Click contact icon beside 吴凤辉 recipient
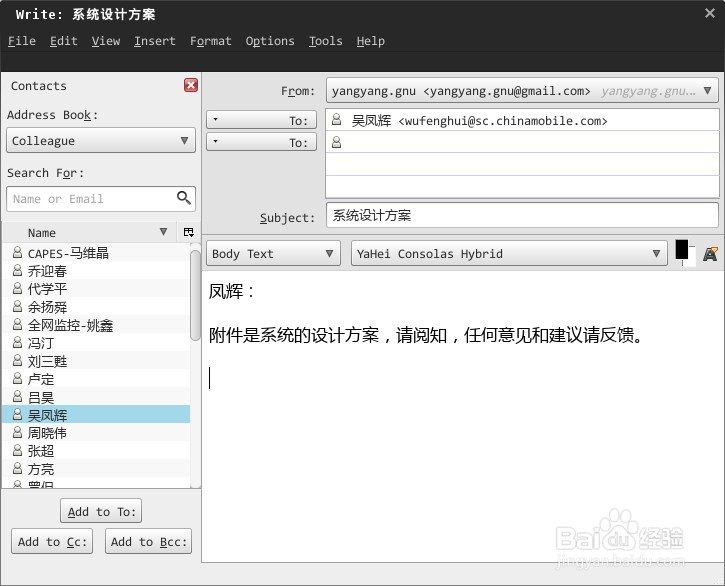Screen dimensions: 725x586 (337, 120)
